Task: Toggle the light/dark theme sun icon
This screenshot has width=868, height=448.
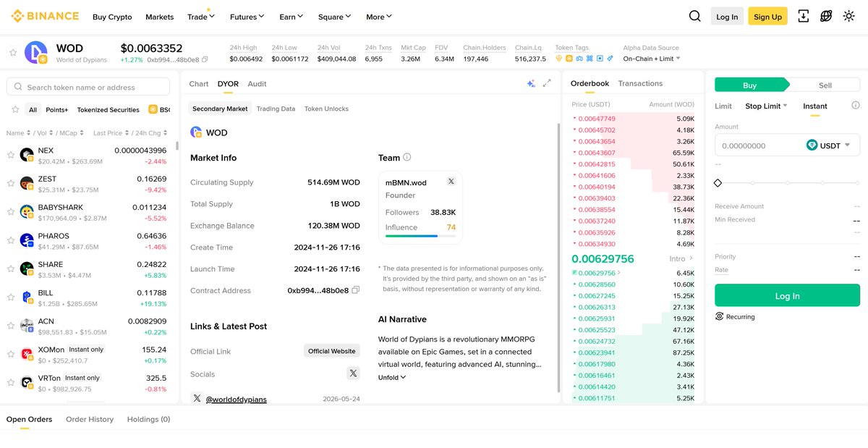Action: point(849,16)
